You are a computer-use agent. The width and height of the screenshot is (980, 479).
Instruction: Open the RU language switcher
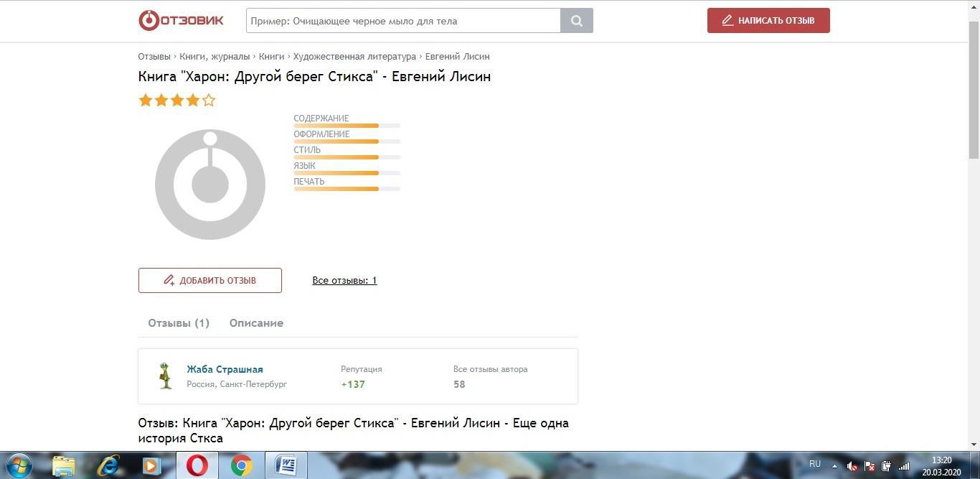(x=815, y=464)
